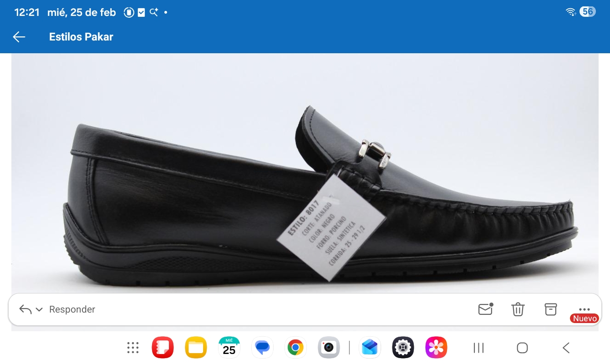
Task: Launch the Camera app
Action: pos(329,348)
